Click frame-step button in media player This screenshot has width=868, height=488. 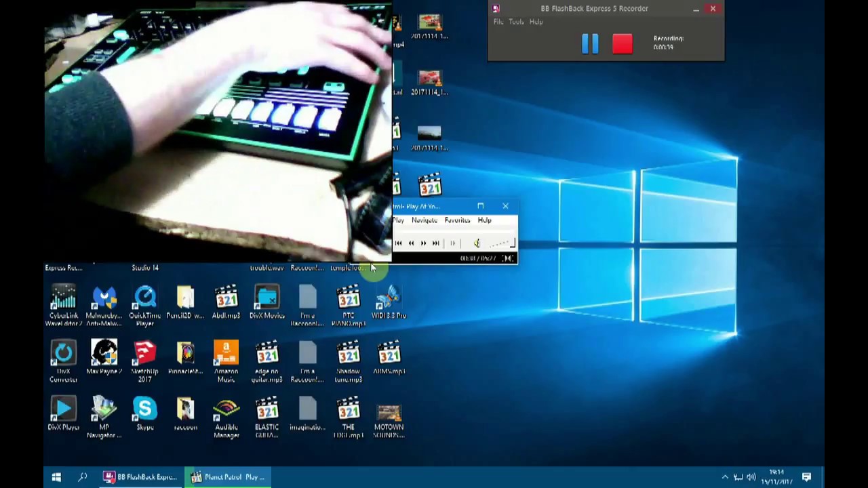tap(452, 243)
